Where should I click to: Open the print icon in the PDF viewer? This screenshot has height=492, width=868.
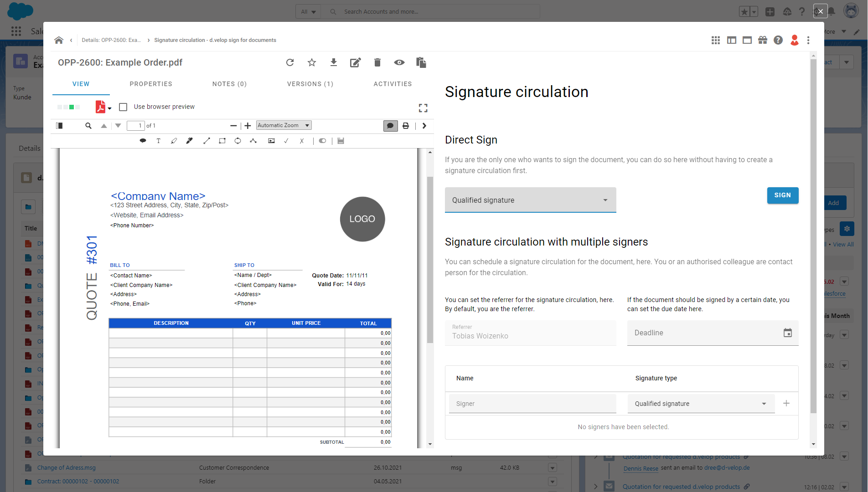406,125
